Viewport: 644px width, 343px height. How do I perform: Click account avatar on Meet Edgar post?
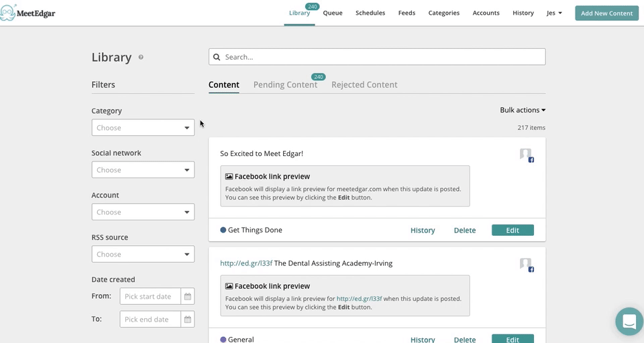(526, 155)
